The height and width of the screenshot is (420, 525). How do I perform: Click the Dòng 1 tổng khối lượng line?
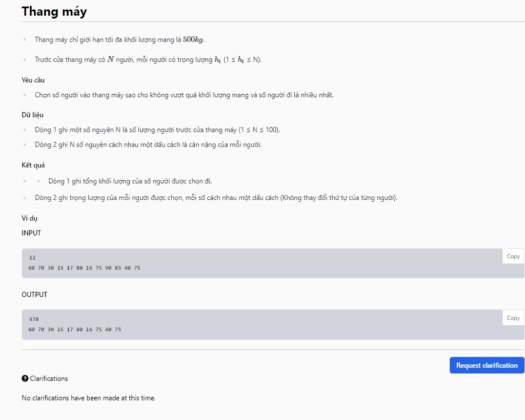pos(130,181)
